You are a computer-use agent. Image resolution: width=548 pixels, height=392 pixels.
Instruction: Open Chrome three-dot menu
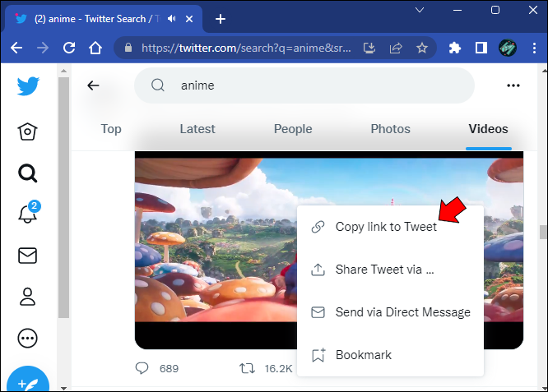tap(534, 48)
